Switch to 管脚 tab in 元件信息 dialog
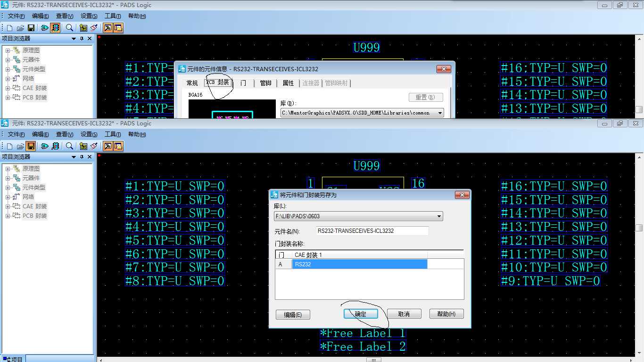 [266, 83]
